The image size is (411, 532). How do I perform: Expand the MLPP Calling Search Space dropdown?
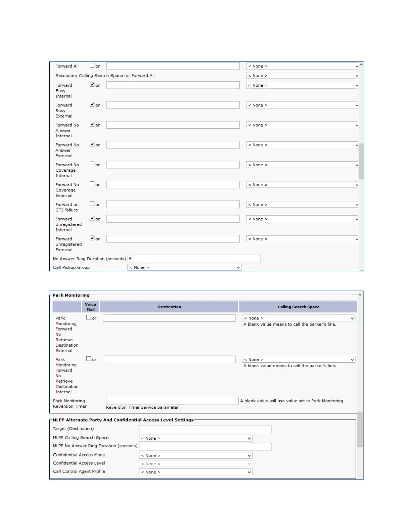[195, 438]
